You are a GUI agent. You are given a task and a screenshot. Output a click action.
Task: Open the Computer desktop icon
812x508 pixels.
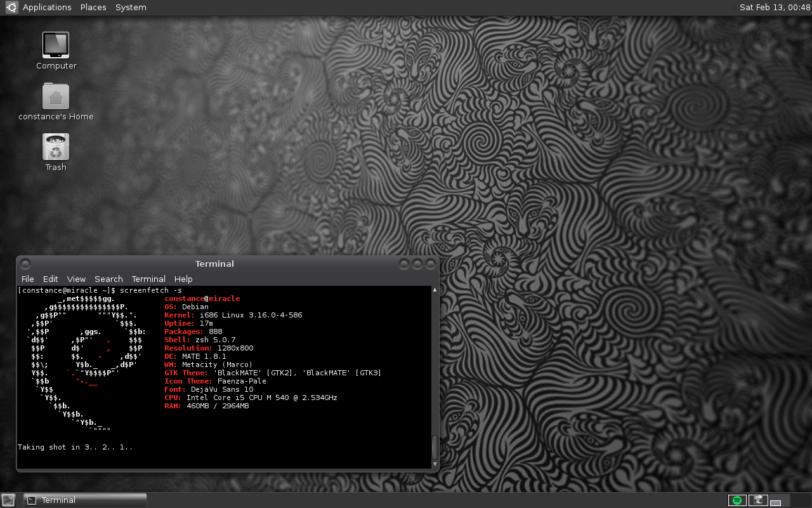point(56,46)
